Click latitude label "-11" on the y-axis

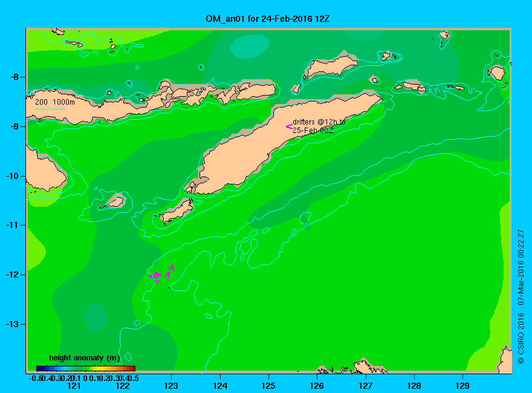point(12,225)
